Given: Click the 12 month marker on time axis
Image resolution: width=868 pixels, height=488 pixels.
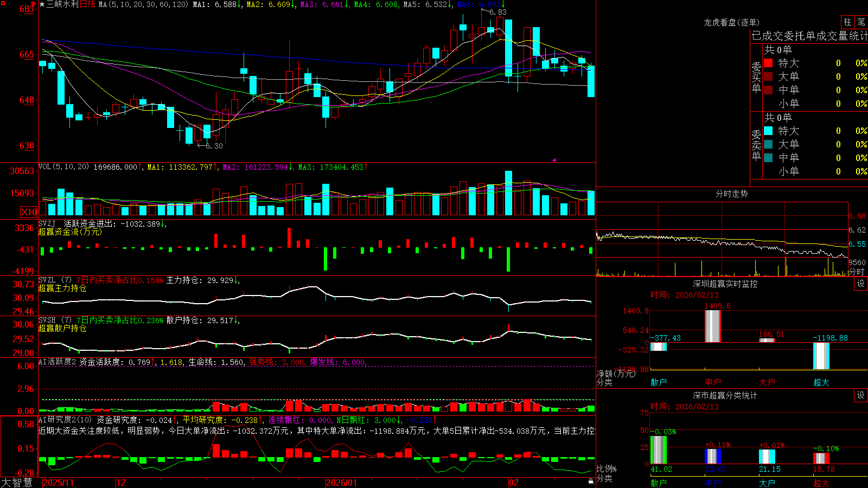Looking at the screenshot, I should [x=122, y=483].
